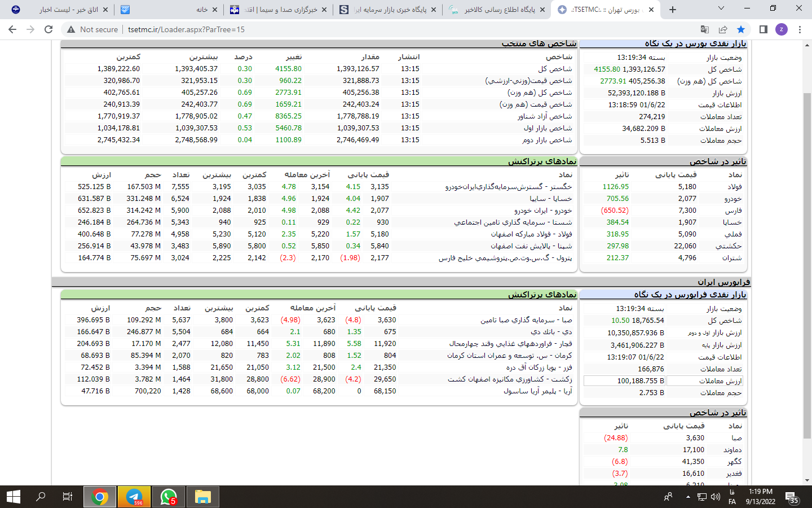
Task: Expand the tab search chevron
Action: tap(721, 8)
